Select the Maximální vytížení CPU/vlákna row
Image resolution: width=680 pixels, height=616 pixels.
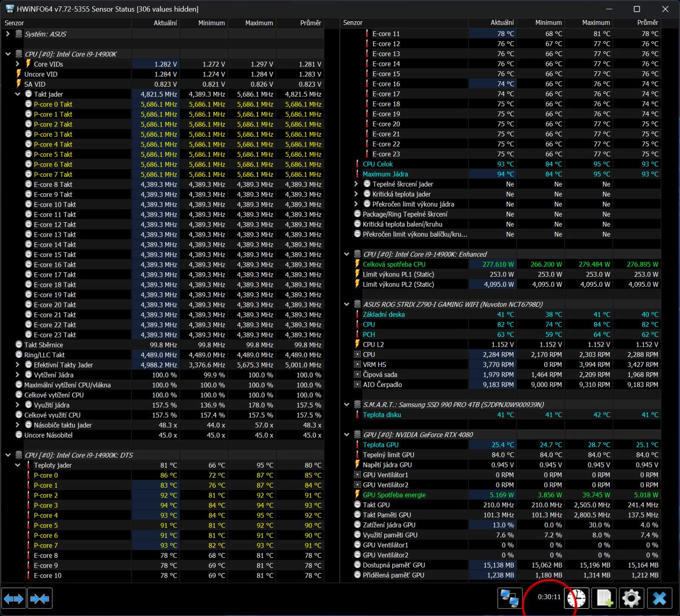(x=163, y=385)
